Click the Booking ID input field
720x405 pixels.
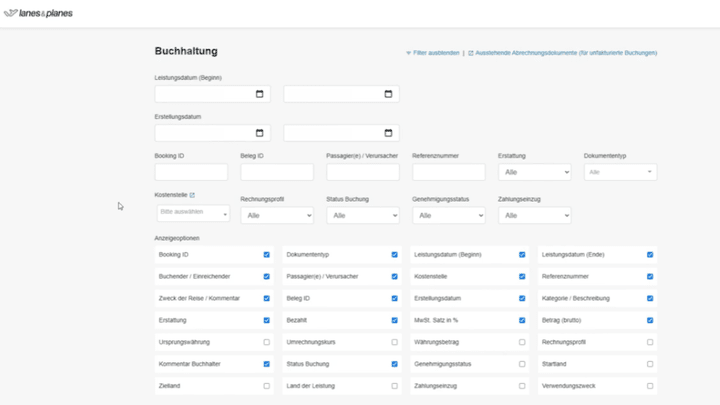coord(191,173)
